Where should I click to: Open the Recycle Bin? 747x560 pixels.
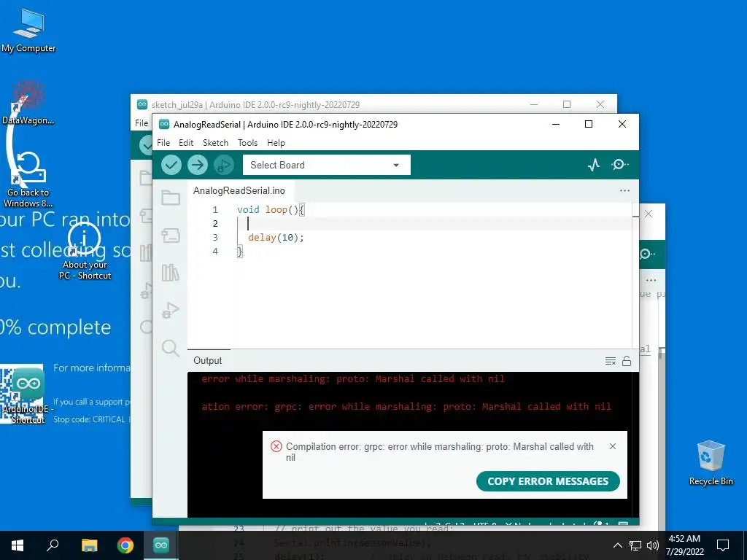(x=711, y=462)
